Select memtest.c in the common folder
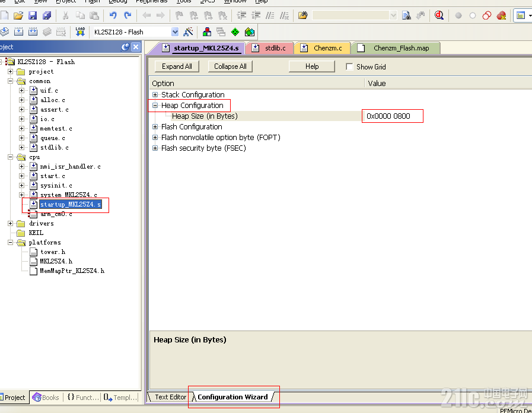Screen dimensions: 532x413 [56, 129]
